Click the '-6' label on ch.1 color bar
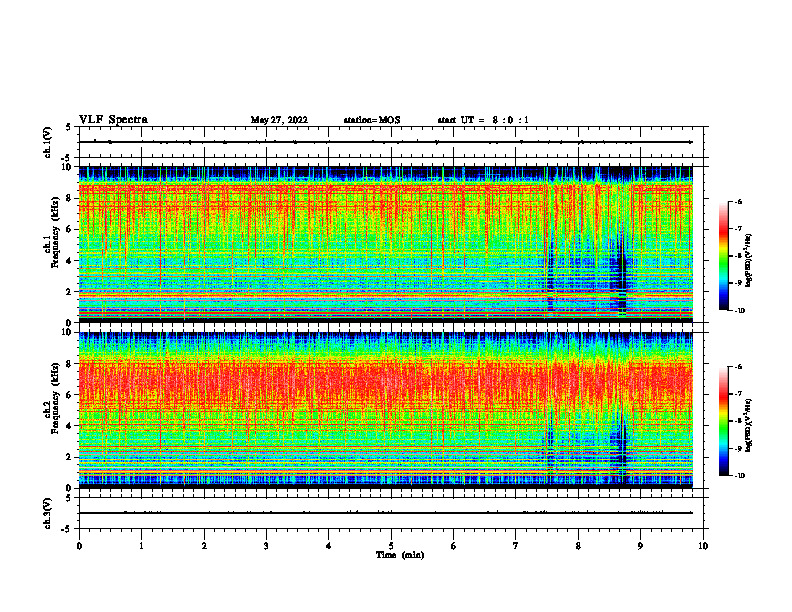 [738, 202]
